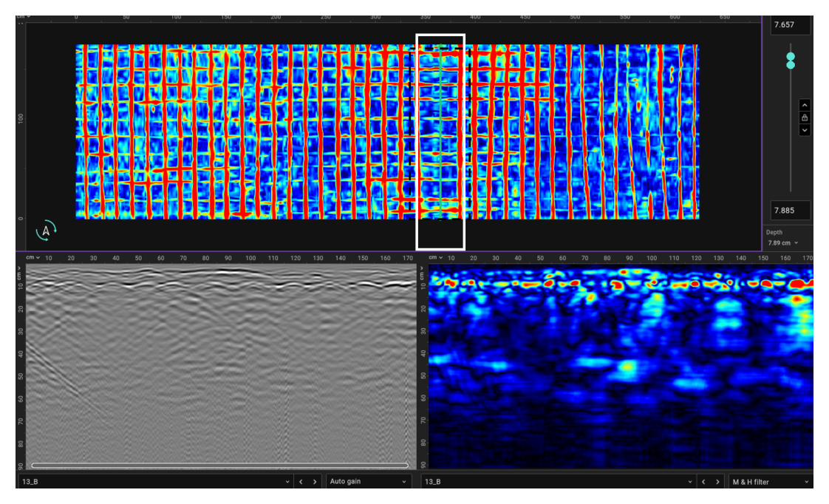Viewport: 829px width, 504px height.
Task: Click the rotate view compass icon
Action: click(x=46, y=231)
